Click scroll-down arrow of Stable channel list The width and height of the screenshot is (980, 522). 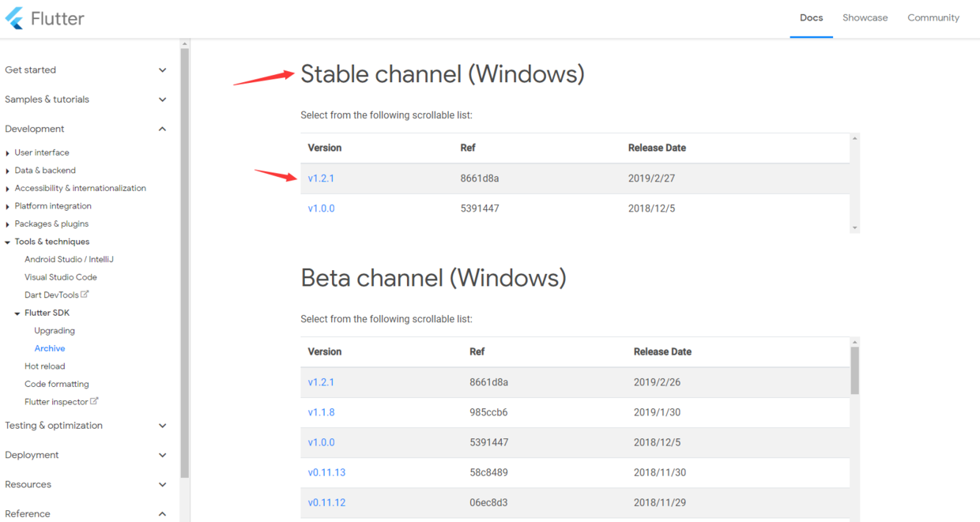pos(854,227)
